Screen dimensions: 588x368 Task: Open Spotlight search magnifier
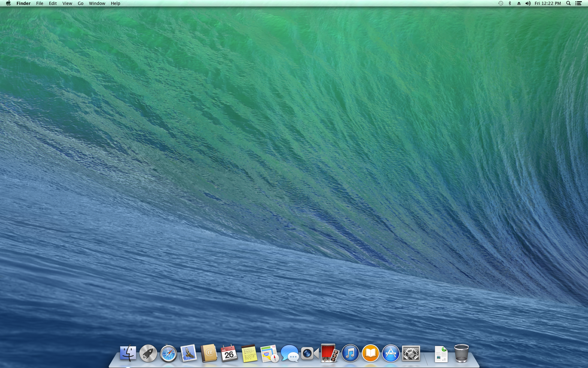568,3
